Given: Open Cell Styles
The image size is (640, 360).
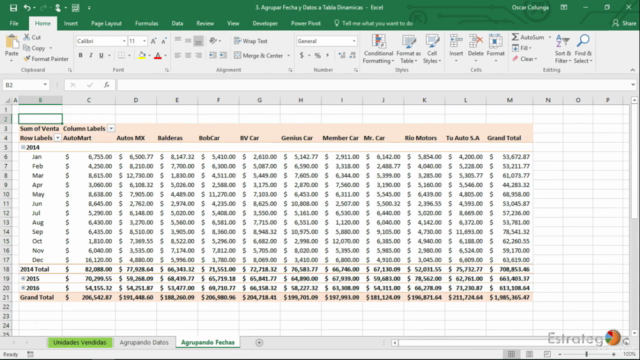Looking at the screenshot, I should click(x=432, y=49).
